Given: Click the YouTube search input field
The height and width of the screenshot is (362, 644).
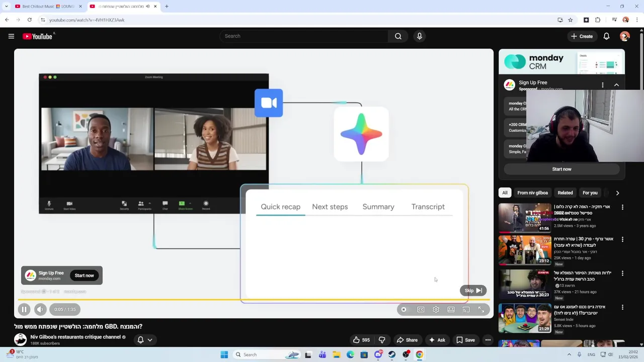Looking at the screenshot, I should 304,36.
